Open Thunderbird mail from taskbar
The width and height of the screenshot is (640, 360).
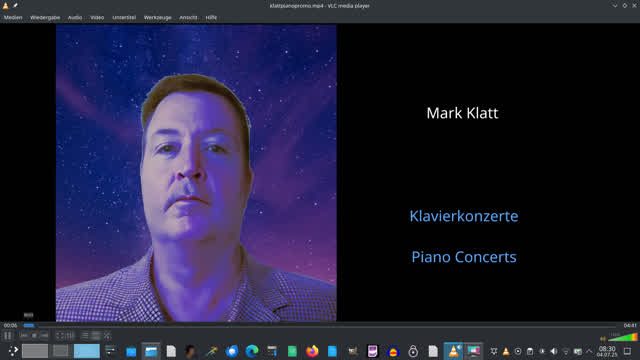[231, 351]
